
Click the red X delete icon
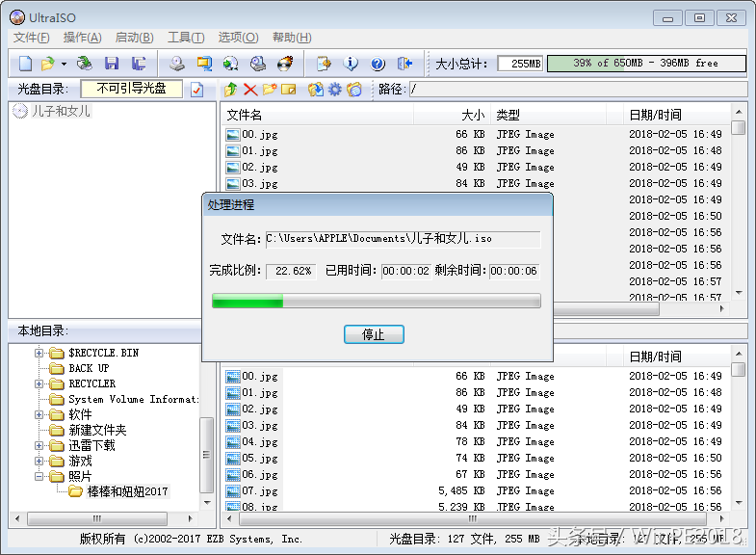point(250,90)
